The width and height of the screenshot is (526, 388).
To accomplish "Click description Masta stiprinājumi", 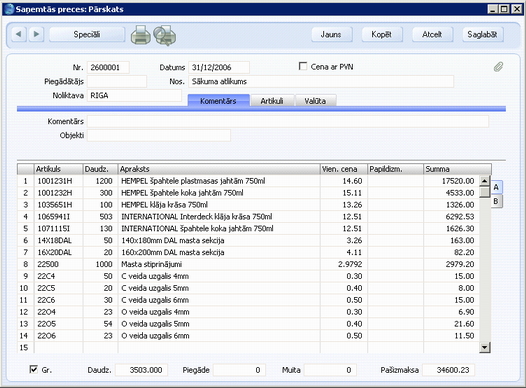I will [x=151, y=264].
